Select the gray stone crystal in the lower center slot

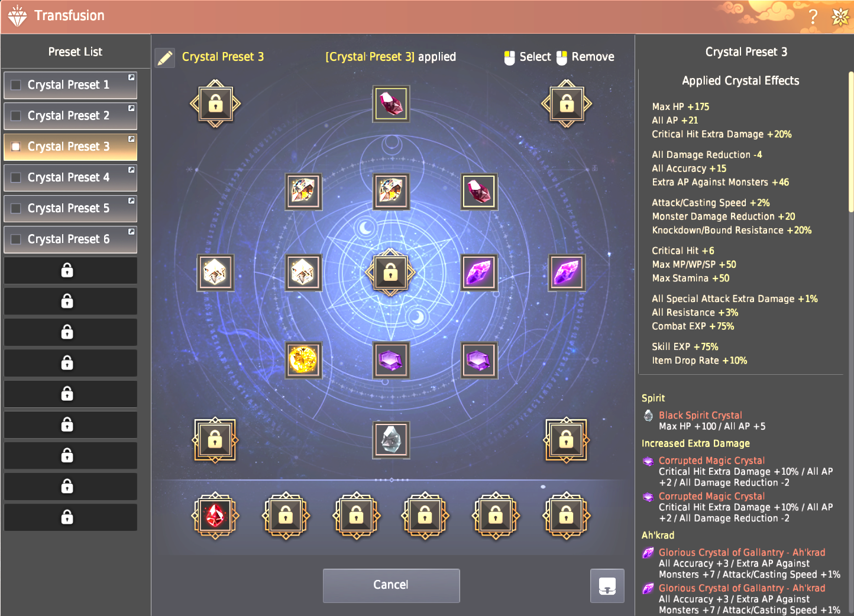[391, 440]
